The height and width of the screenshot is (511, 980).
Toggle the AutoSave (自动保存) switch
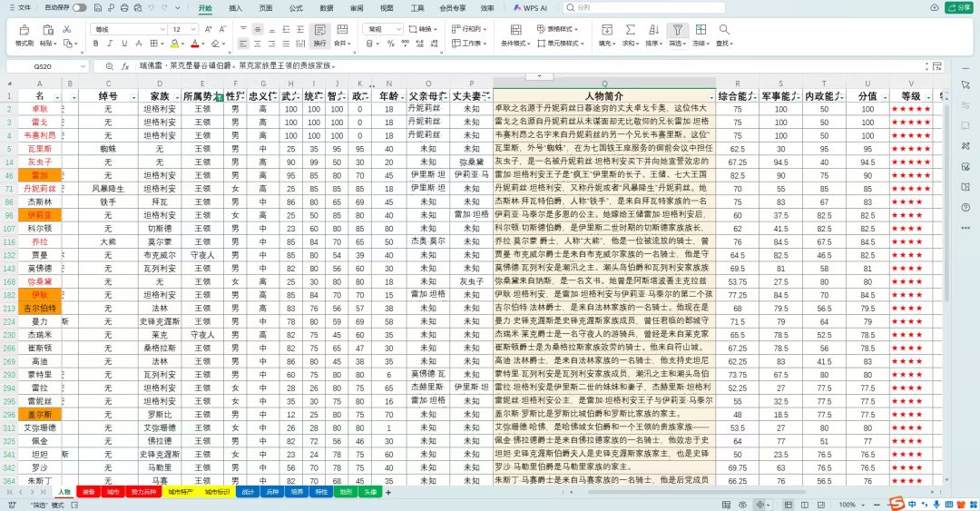(x=79, y=8)
